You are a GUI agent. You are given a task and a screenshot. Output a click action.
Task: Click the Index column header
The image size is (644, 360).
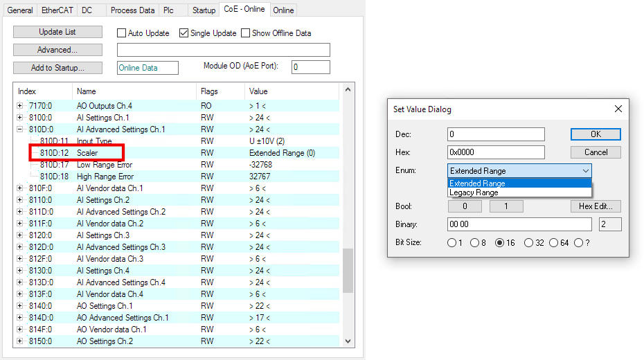43,91
